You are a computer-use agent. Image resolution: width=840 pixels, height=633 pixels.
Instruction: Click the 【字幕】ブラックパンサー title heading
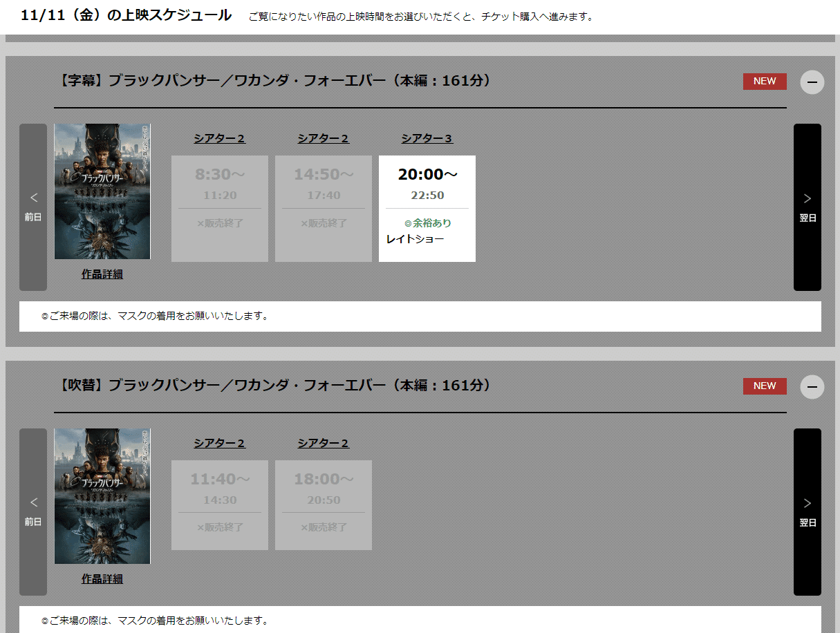pyautogui.click(x=274, y=81)
